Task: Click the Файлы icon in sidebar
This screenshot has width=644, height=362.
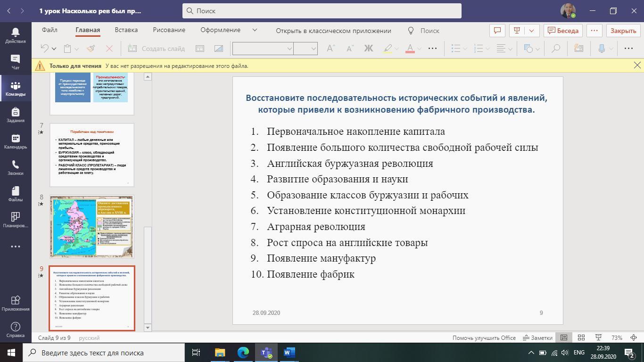Action: [x=15, y=194]
